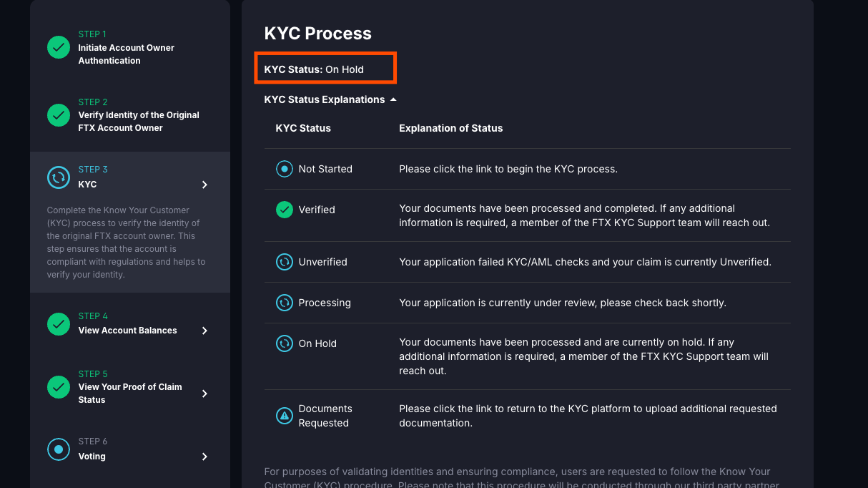This screenshot has width=868, height=488.
Task: Click the Step 4 green checkmark icon
Action: coord(59,323)
